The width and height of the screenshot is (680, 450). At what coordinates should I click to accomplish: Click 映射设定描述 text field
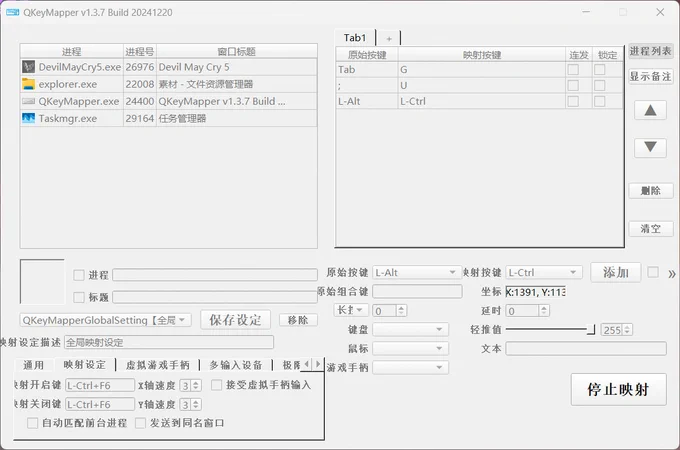(x=169, y=342)
